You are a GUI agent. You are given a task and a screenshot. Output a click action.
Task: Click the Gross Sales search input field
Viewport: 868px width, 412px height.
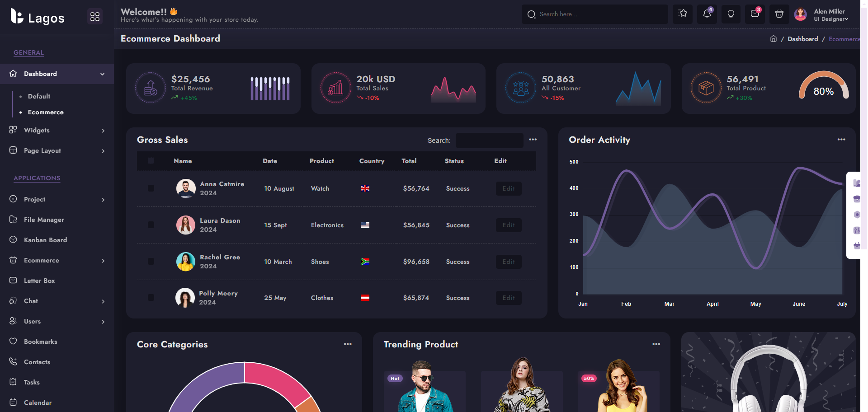pos(489,140)
